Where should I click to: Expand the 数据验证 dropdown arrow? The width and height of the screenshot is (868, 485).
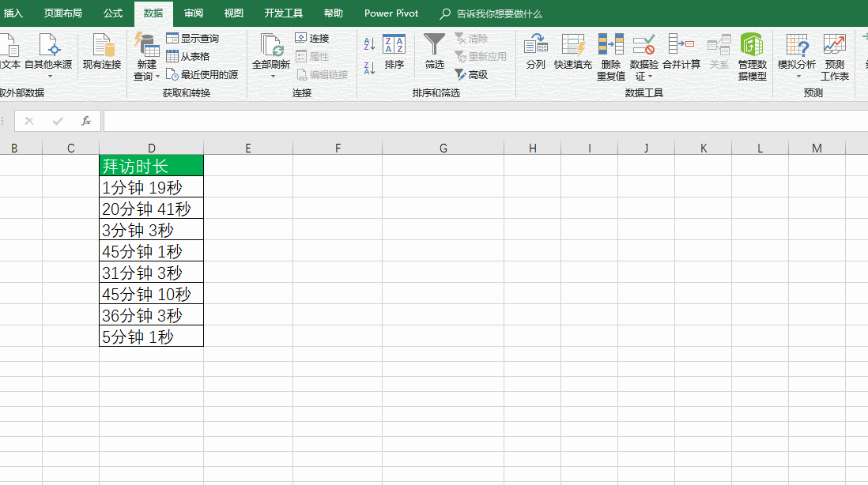point(651,77)
